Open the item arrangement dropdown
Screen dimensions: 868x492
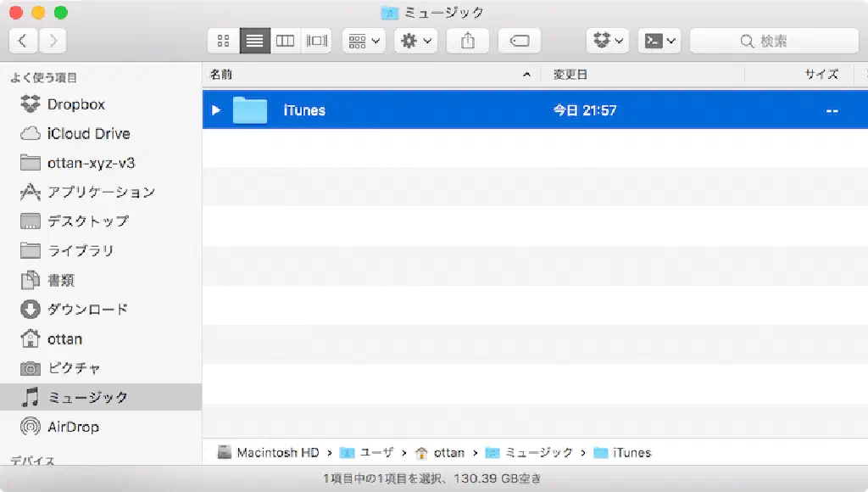point(364,41)
